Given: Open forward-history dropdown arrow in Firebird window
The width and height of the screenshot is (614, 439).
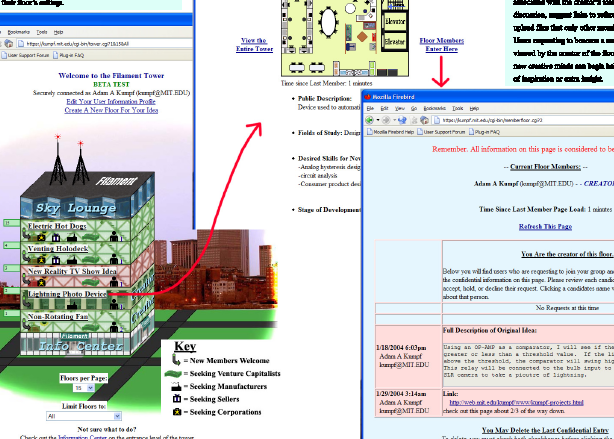Looking at the screenshot, I should click(x=394, y=120).
